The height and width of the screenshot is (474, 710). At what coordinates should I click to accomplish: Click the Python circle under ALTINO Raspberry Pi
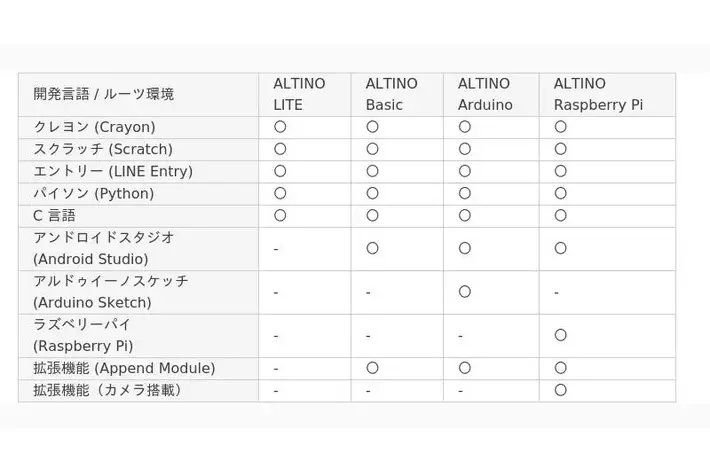(x=561, y=193)
